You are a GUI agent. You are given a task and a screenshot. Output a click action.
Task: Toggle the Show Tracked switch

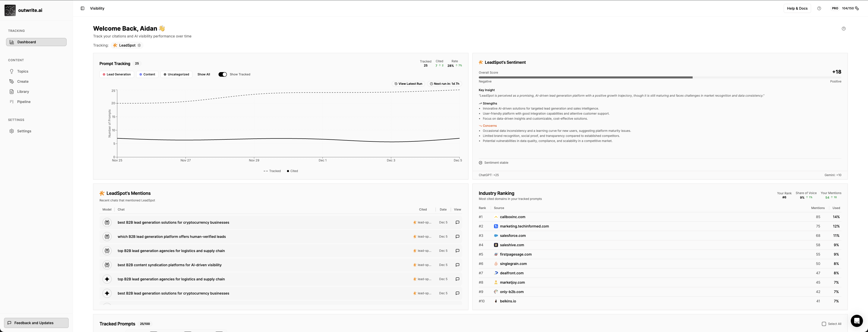222,74
